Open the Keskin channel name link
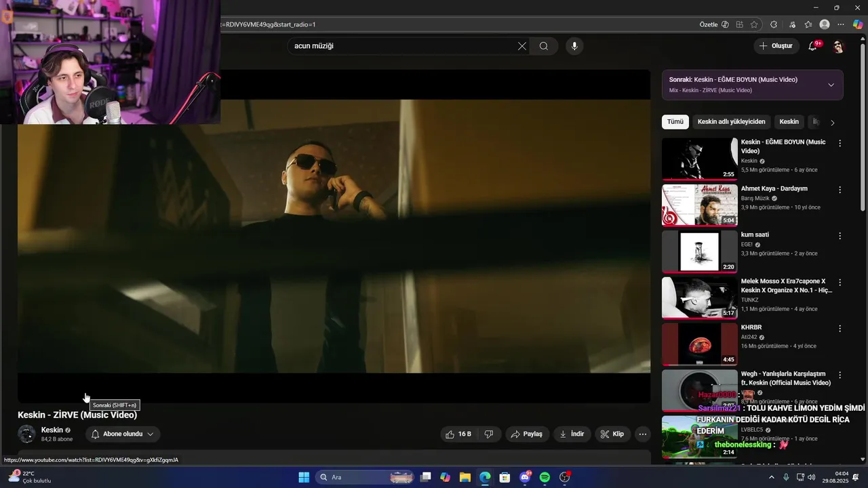Viewport: 868px width, 488px height. tap(52, 430)
